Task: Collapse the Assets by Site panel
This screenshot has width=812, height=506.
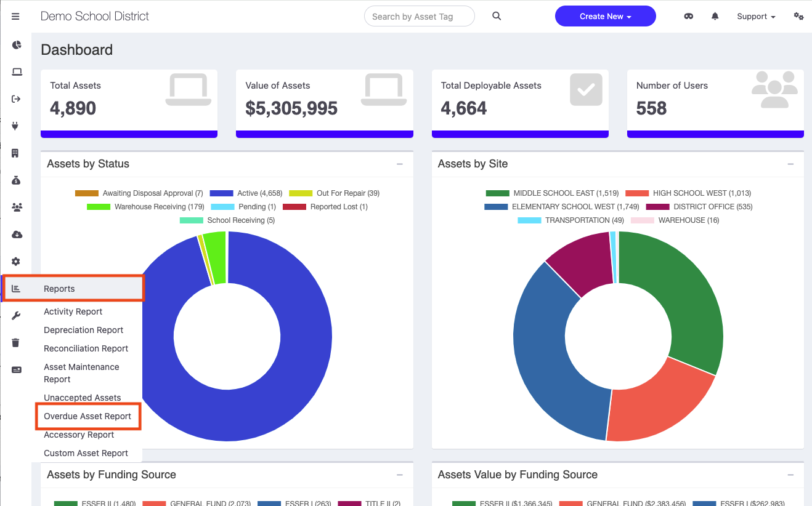Action: pyautogui.click(x=790, y=164)
